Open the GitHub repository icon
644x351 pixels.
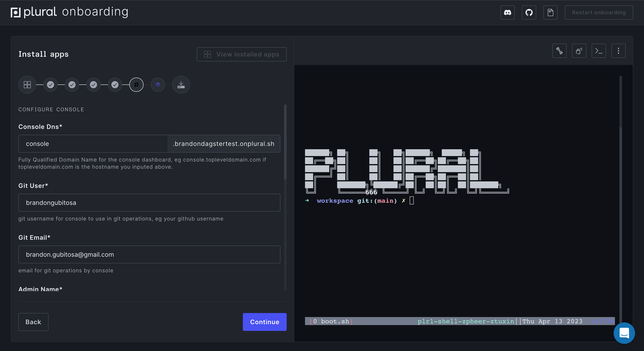pyautogui.click(x=529, y=13)
